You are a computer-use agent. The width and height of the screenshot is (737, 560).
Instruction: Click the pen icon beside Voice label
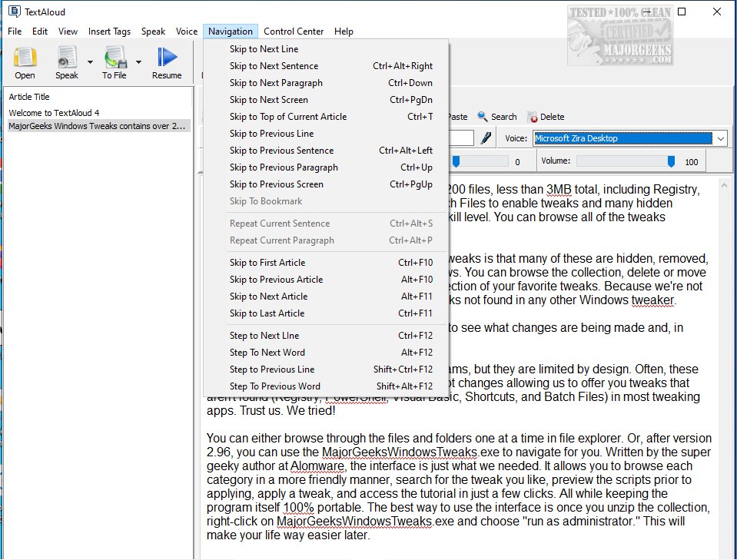coord(486,138)
